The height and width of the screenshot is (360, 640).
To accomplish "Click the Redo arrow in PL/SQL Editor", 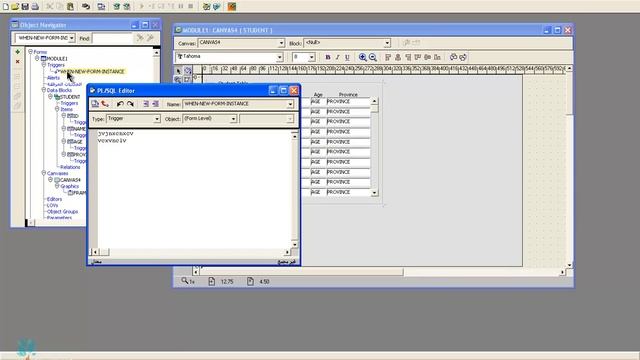I will pyautogui.click(x=130, y=104).
